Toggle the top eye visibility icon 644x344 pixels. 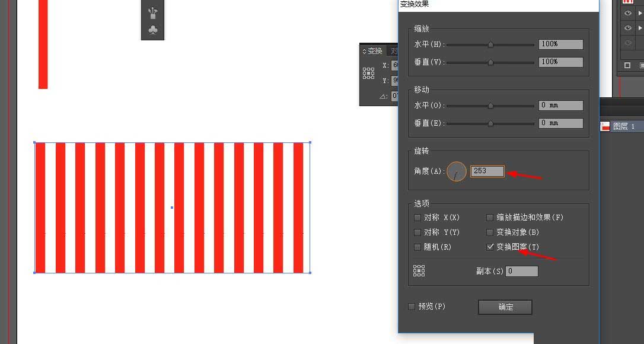(x=629, y=12)
